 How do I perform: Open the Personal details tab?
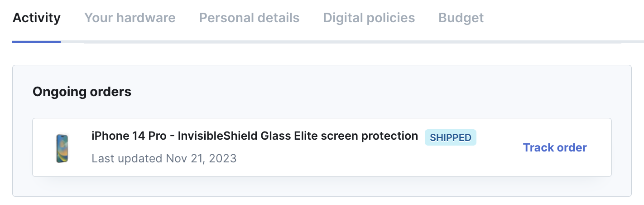coord(249,18)
